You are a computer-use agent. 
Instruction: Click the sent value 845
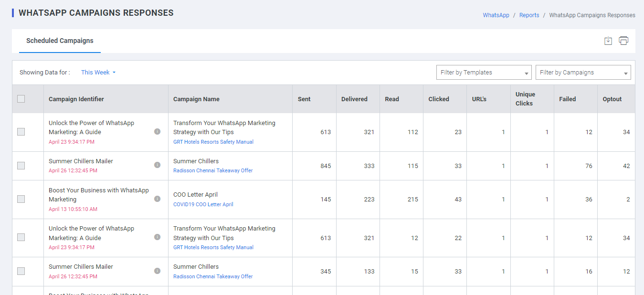coord(326,166)
